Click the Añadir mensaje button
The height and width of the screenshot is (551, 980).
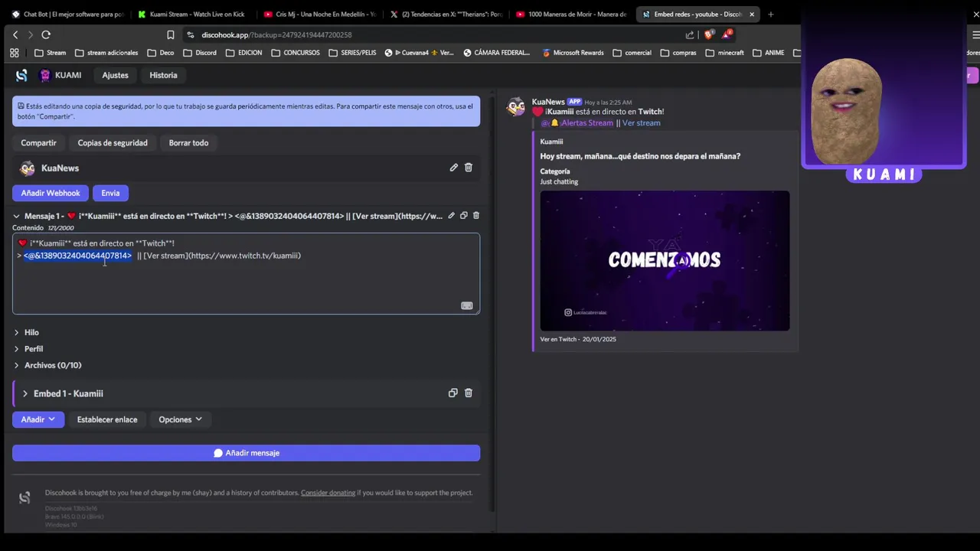pyautogui.click(x=246, y=453)
